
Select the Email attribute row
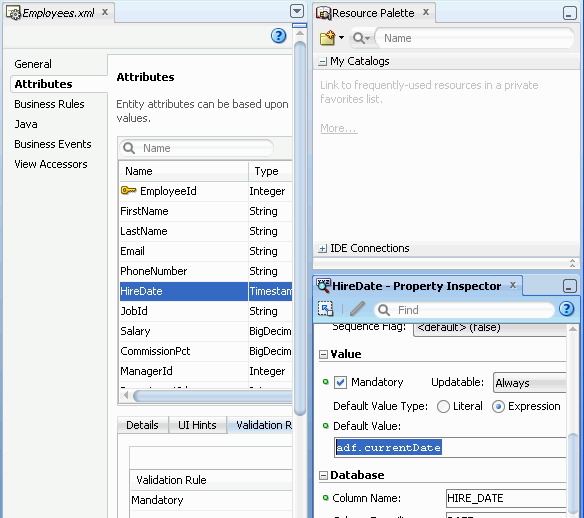click(206, 251)
